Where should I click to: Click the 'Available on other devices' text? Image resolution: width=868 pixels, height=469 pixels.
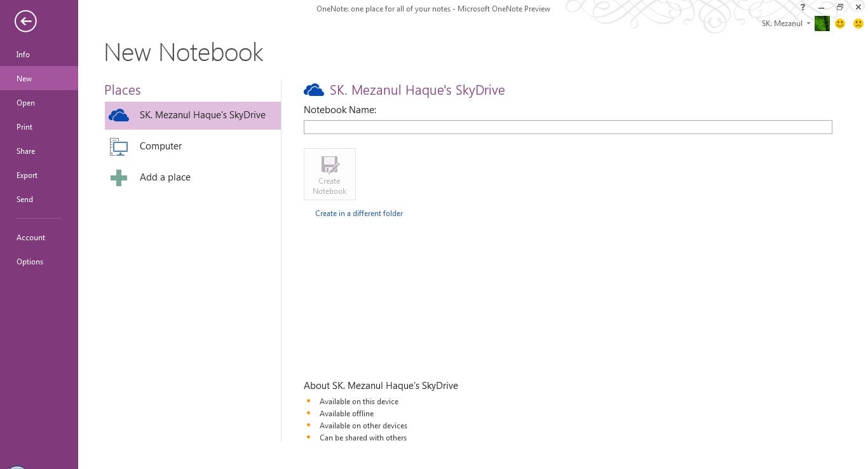click(363, 426)
